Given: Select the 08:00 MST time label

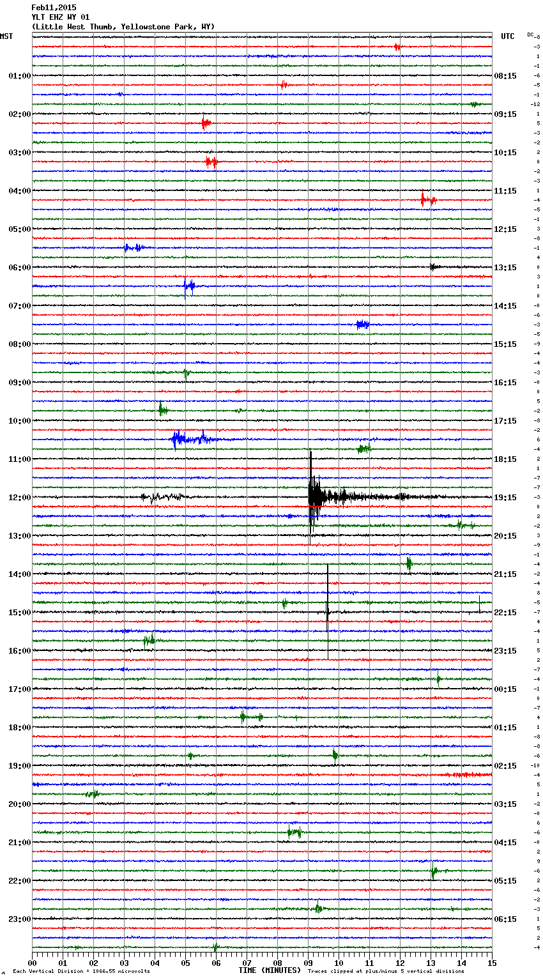Looking at the screenshot, I should click(x=20, y=344).
